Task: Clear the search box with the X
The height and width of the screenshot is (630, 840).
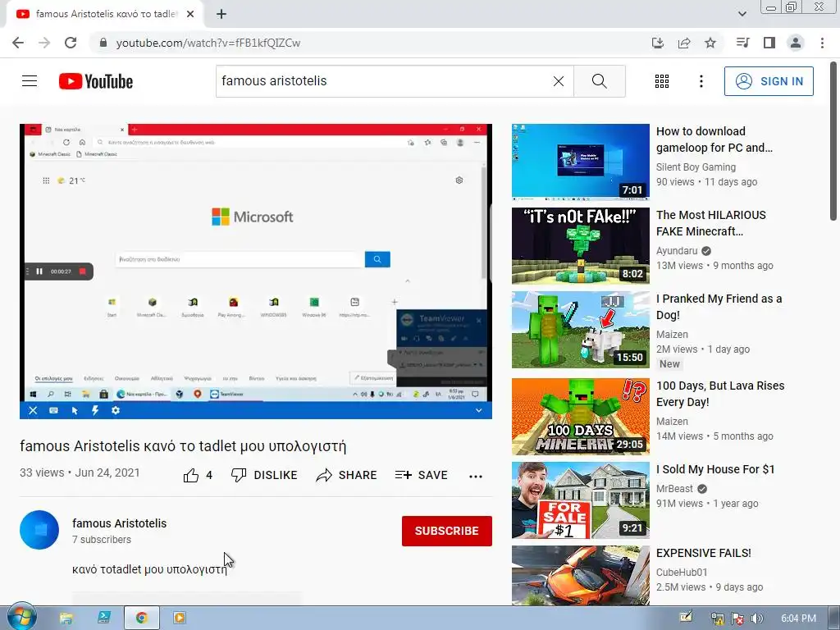Action: tap(558, 81)
